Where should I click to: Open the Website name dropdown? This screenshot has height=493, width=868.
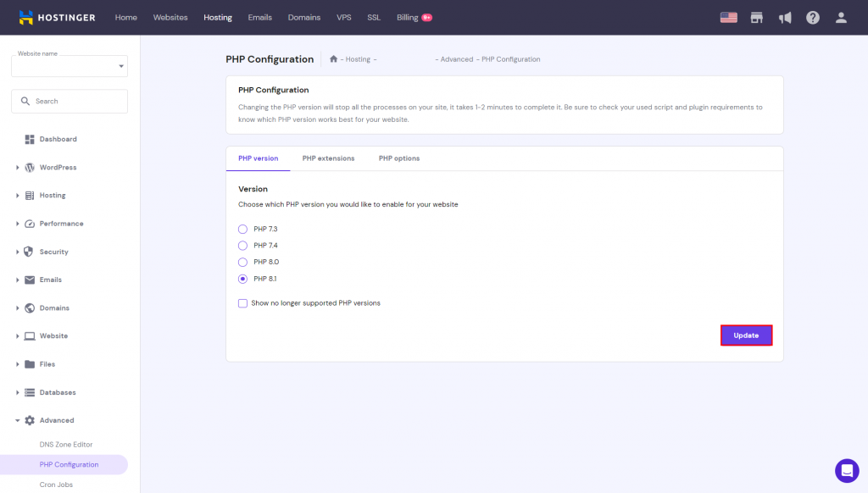(x=69, y=66)
